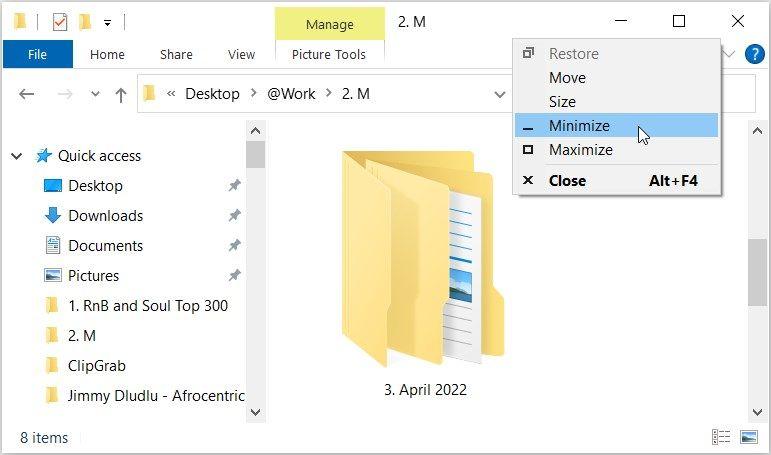Choose Minimize in window menu
This screenshot has height=455, width=771.
point(617,125)
